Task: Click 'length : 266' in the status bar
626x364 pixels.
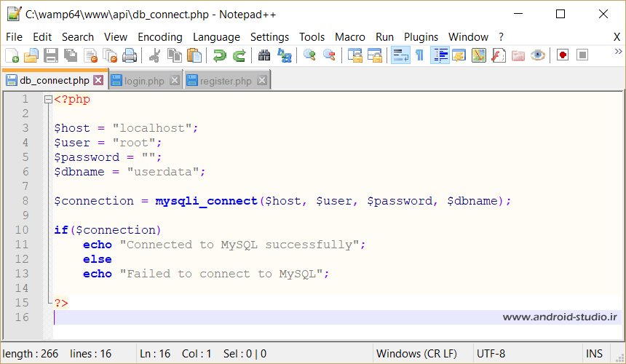Action: (x=31, y=354)
